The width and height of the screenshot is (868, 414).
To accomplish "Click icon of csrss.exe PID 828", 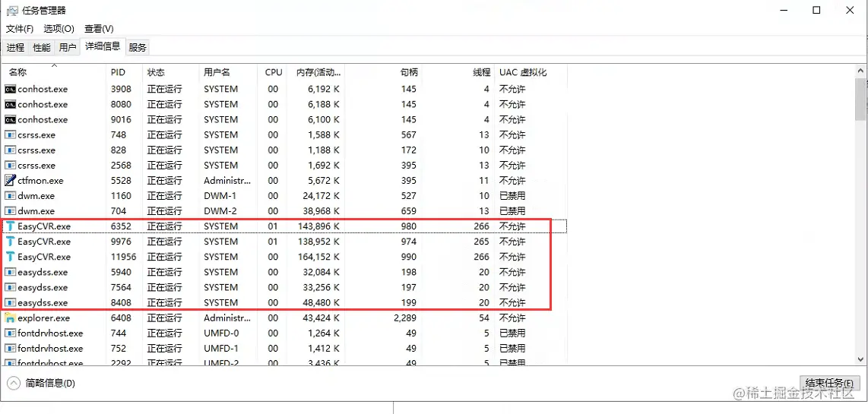I will point(10,150).
